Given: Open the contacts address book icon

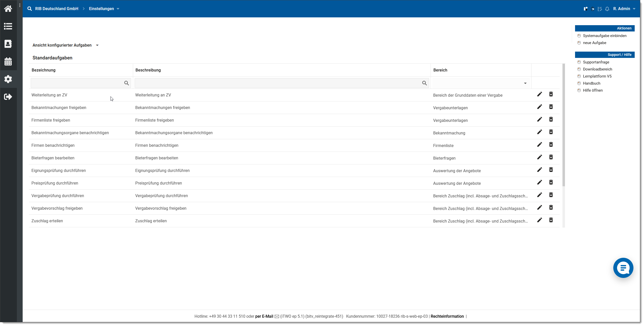Looking at the screenshot, I should coord(8,44).
